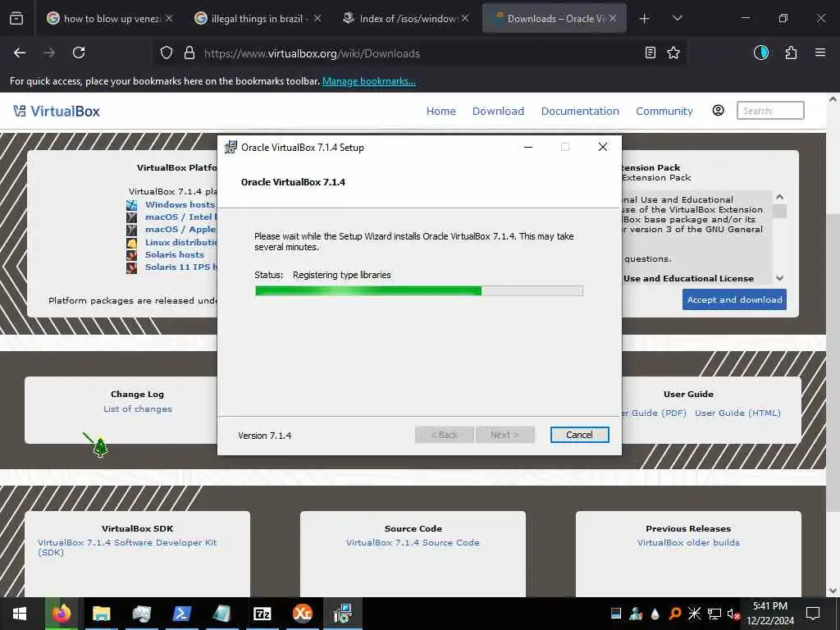Open the browser extensions puzzle icon
The height and width of the screenshot is (630, 840).
[791, 52]
